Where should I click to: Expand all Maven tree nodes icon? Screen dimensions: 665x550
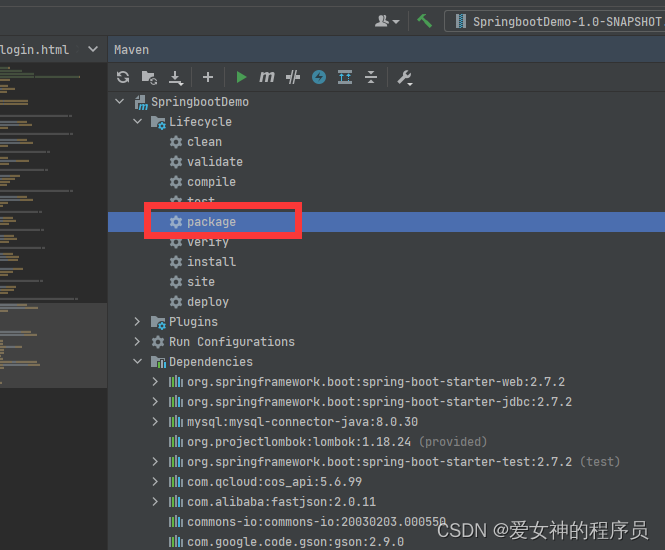[x=345, y=77]
